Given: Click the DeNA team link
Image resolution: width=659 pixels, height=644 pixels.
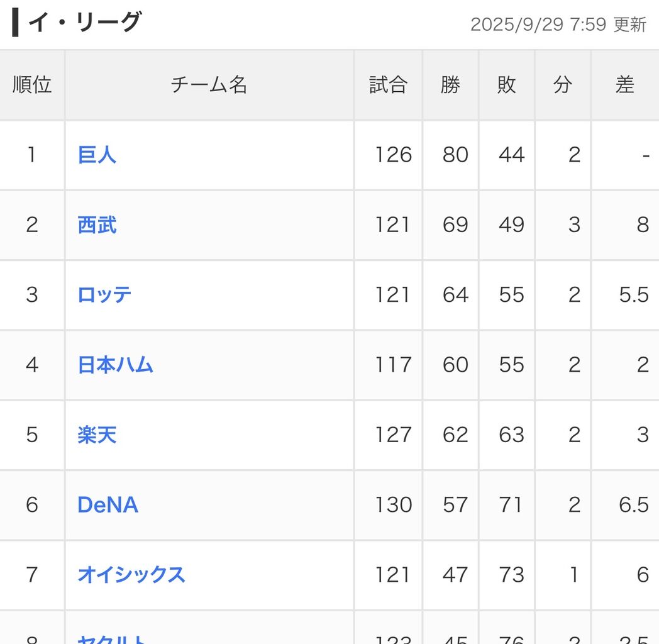Looking at the screenshot, I should tap(108, 504).
